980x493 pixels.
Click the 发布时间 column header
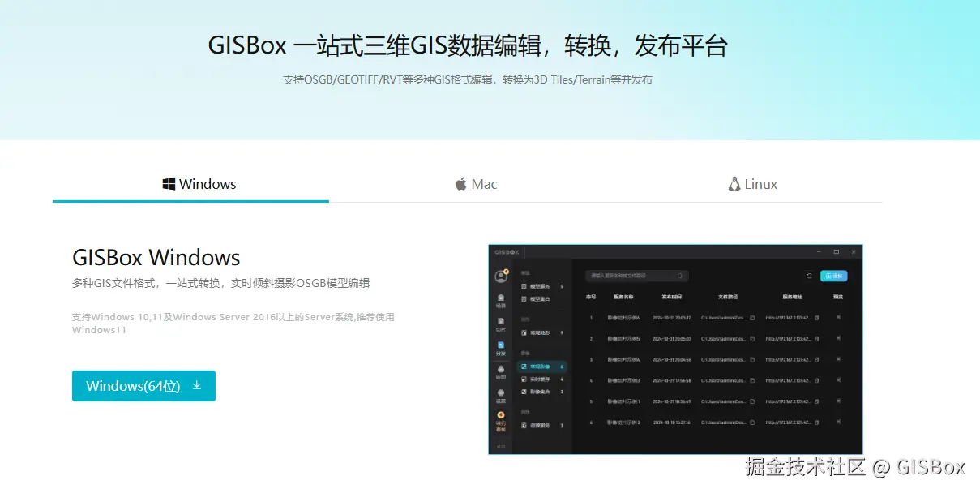[672, 297]
